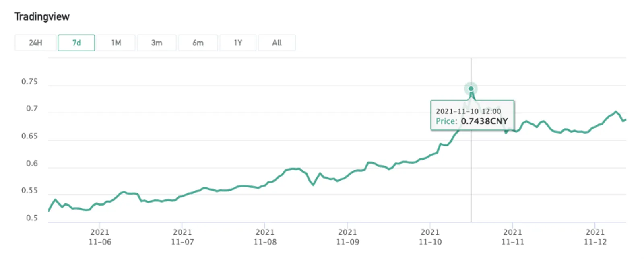Click the price tooltip showing 0.7438CNY

[472, 116]
